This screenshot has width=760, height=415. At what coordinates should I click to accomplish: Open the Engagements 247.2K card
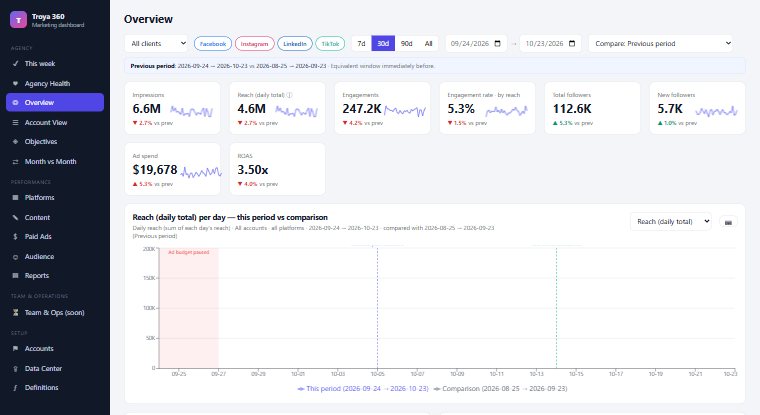(x=382, y=108)
